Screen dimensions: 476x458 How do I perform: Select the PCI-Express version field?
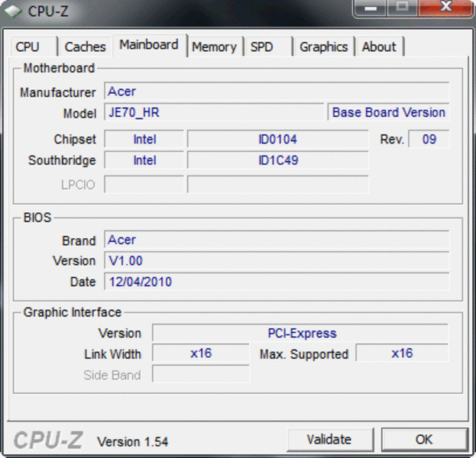(x=300, y=333)
